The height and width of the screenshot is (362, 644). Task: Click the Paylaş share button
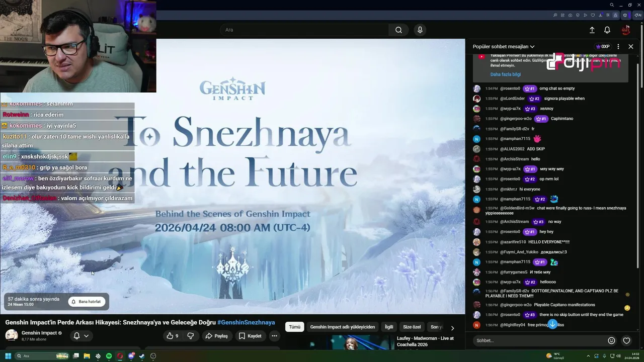(x=216, y=336)
